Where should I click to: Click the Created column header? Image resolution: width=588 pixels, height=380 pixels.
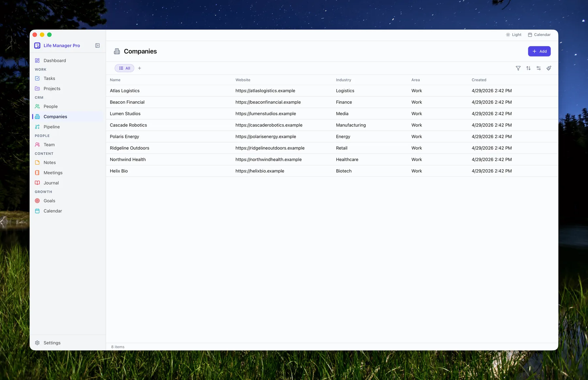click(x=479, y=80)
